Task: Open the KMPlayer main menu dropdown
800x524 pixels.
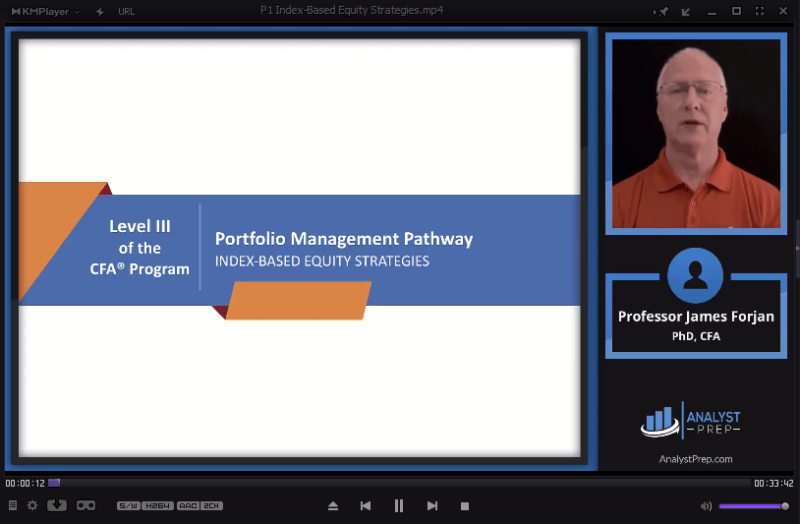Action: (x=45, y=11)
